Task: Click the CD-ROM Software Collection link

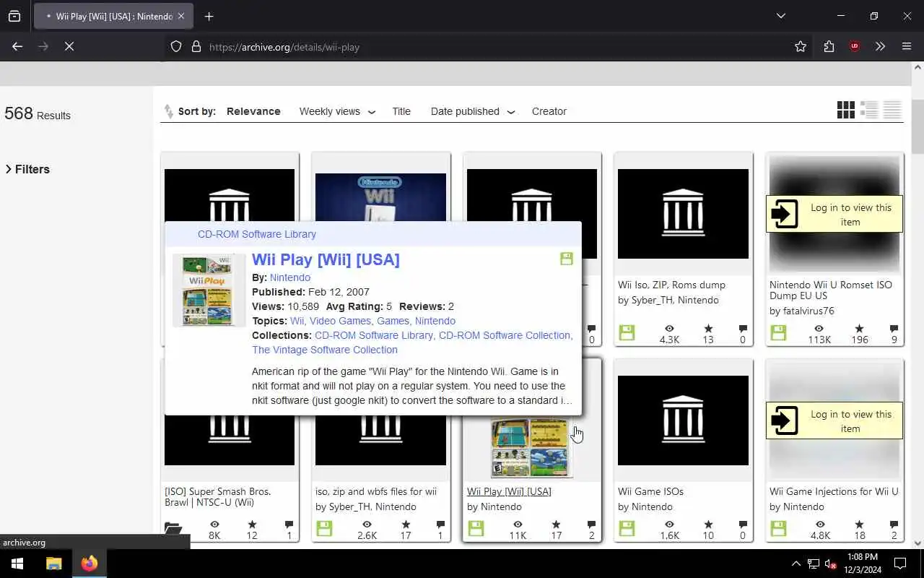Action: click(505, 335)
